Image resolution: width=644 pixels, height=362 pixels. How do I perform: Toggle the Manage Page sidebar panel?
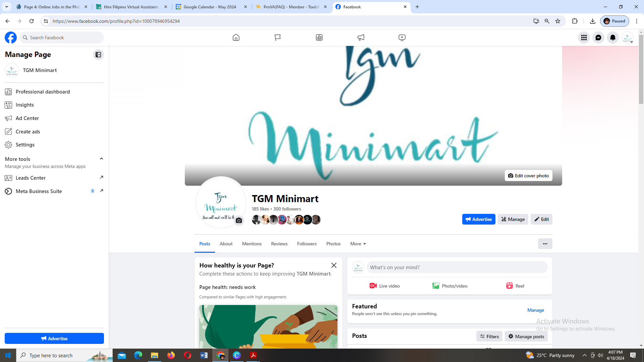pyautogui.click(x=98, y=55)
